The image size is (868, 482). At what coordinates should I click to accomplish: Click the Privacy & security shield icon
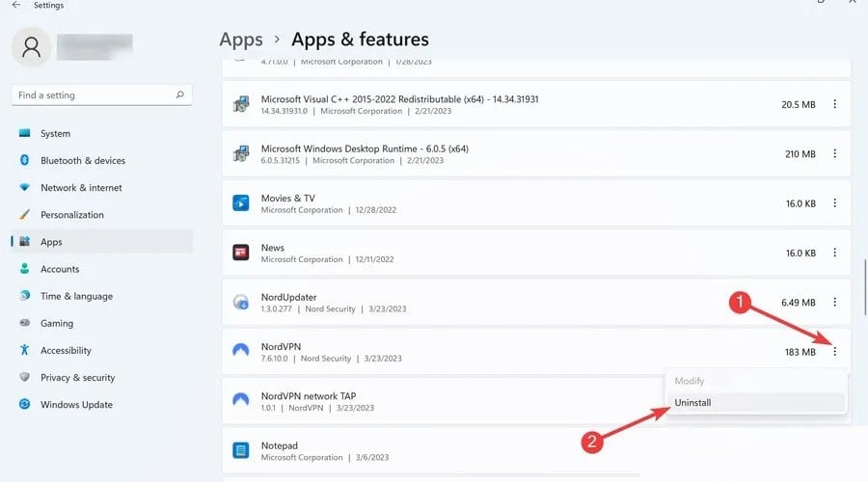[x=24, y=377]
